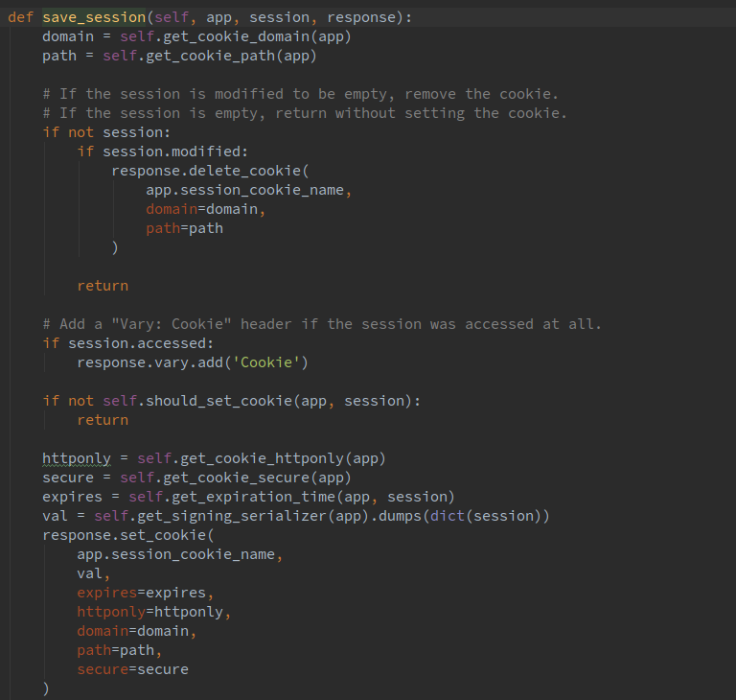Click 'path=path' argument without trailing comma
This screenshot has width=736, height=700.
[184, 228]
